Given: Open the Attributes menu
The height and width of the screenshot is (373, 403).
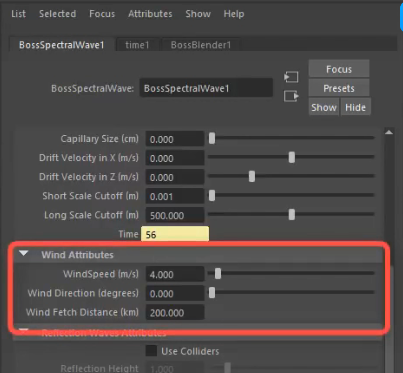Looking at the screenshot, I should (x=150, y=14).
